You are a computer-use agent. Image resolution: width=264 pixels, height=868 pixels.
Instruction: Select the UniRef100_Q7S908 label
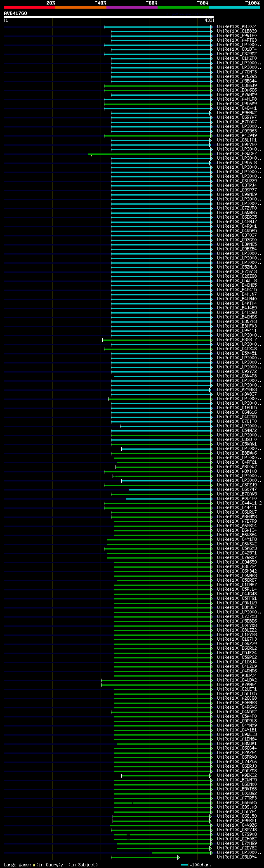tap(237, 835)
